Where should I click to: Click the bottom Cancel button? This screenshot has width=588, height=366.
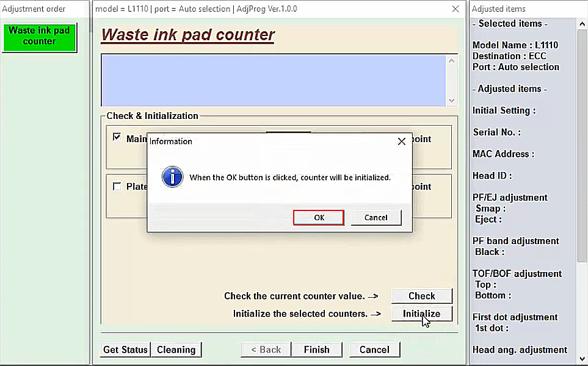[x=374, y=350]
